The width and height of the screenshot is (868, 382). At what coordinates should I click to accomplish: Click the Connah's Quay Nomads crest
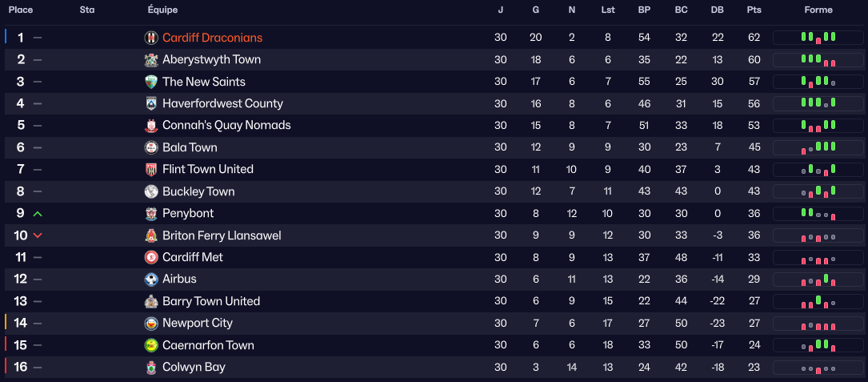point(151,126)
